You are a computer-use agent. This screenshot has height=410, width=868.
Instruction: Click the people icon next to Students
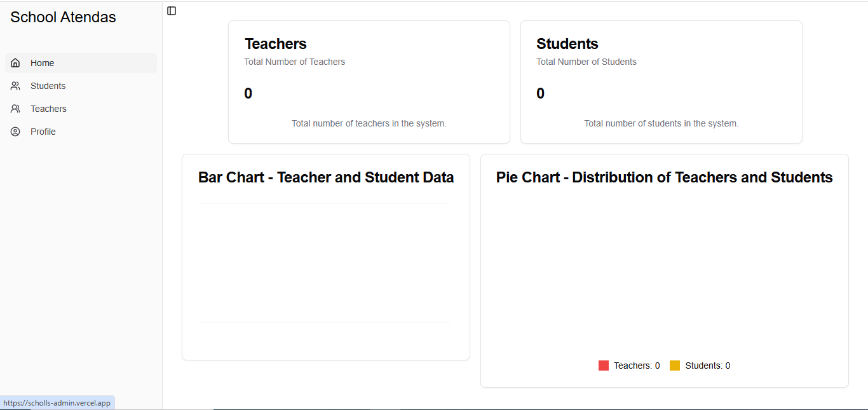coord(15,85)
